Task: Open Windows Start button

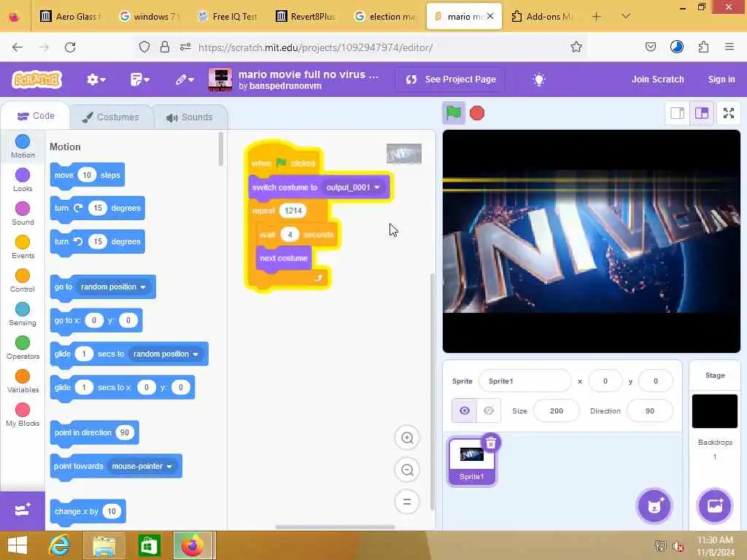Action: click(18, 545)
